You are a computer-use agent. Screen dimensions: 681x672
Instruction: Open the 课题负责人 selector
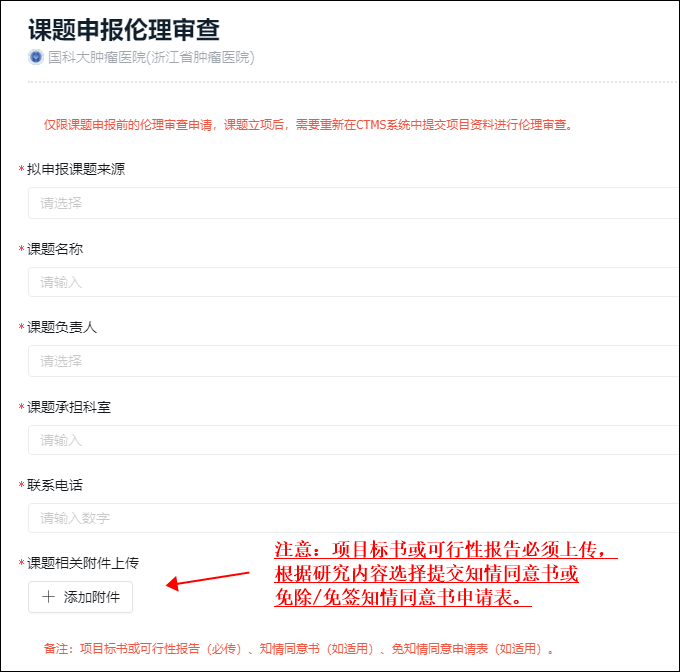(x=354, y=361)
